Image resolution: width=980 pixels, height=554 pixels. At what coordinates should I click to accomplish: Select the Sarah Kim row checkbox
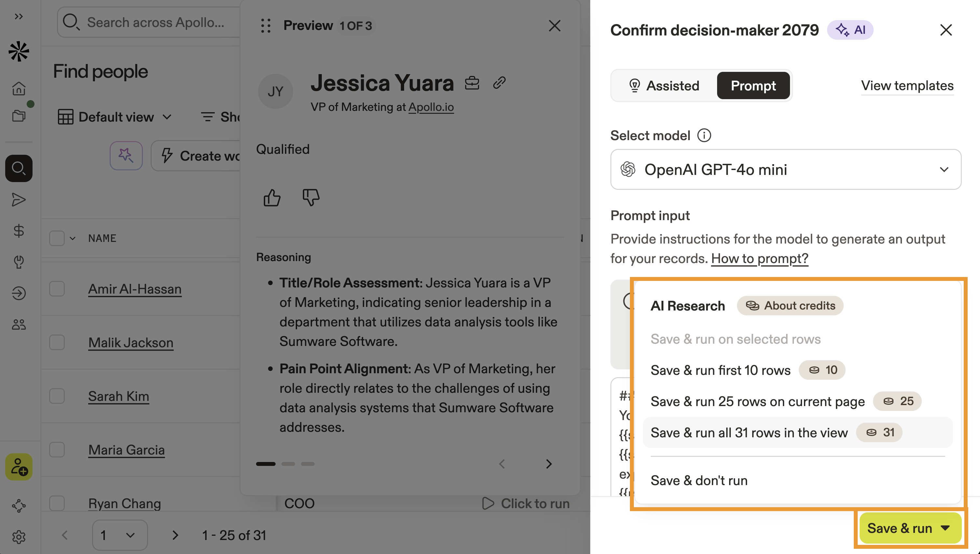pos(57,396)
